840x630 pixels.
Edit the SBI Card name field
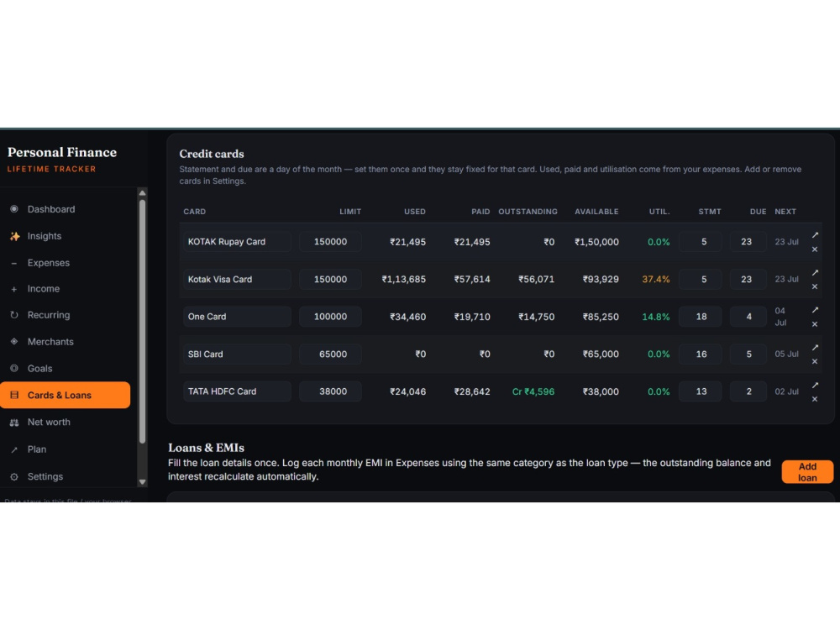238,354
